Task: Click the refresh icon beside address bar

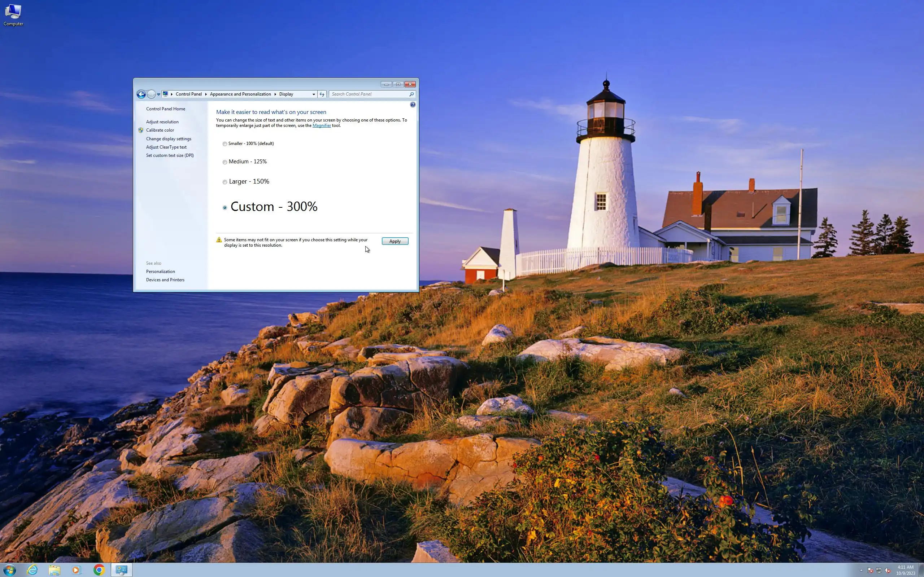Action: pyautogui.click(x=322, y=94)
